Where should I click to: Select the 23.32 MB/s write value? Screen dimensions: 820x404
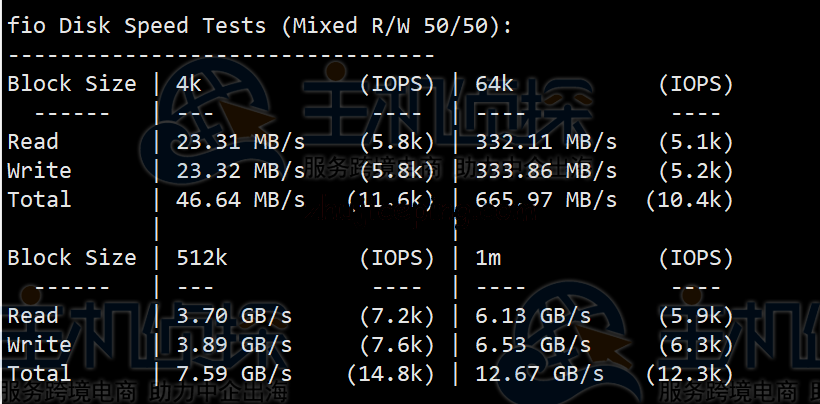240,171
